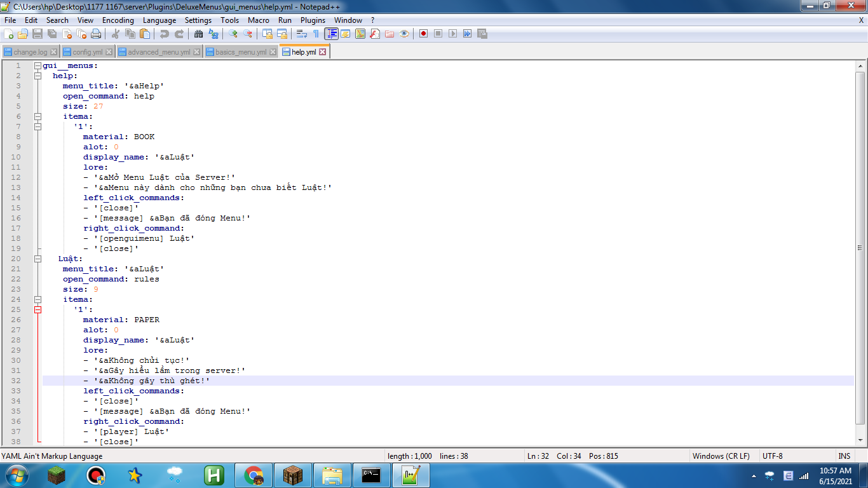
Task: Open the Document Map panel icon
Action: coord(360,34)
